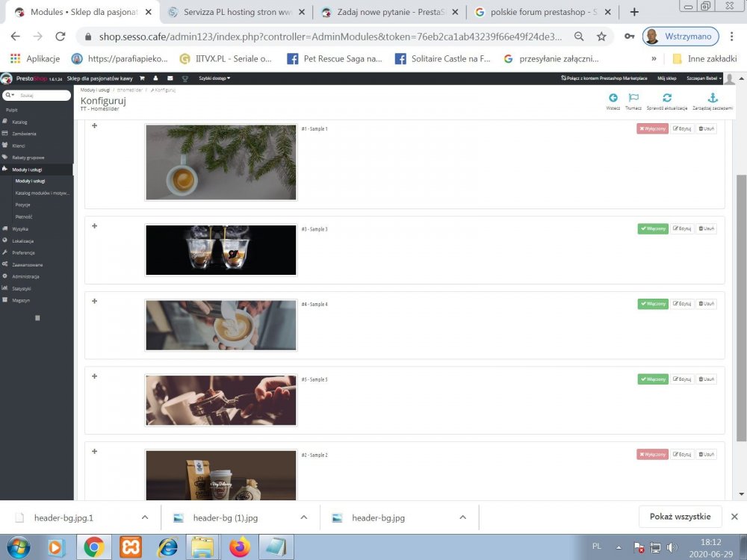The image size is (747, 560).
Task: Click Moduły i usługi breadcrumb link
Action: coord(95,90)
